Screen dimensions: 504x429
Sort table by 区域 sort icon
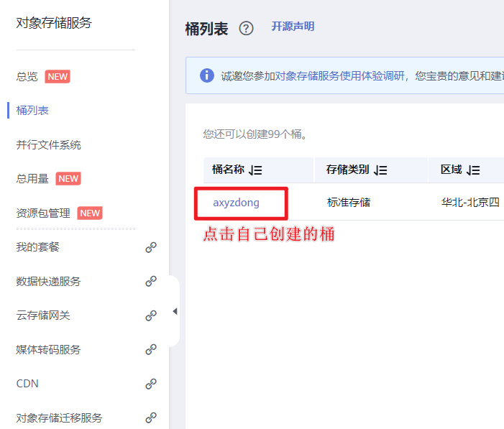[473, 170]
